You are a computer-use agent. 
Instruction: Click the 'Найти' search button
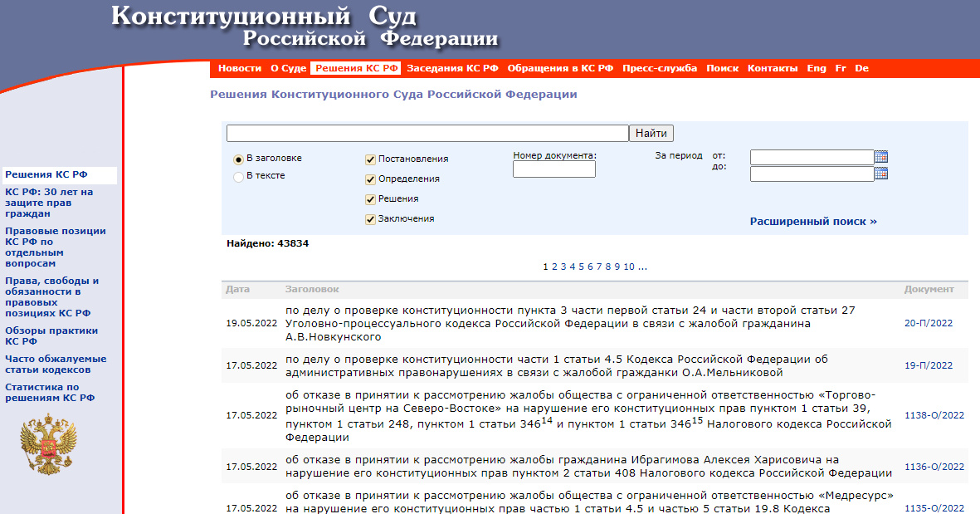(x=651, y=133)
